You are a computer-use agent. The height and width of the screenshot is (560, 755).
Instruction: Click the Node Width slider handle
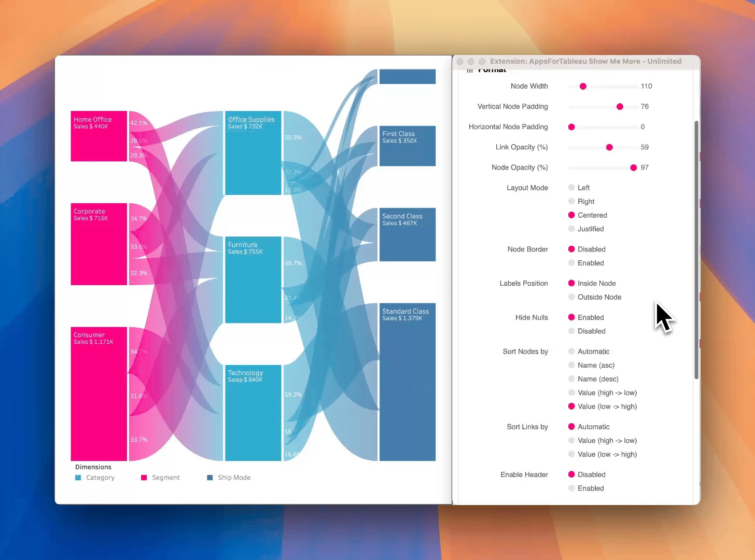click(583, 86)
